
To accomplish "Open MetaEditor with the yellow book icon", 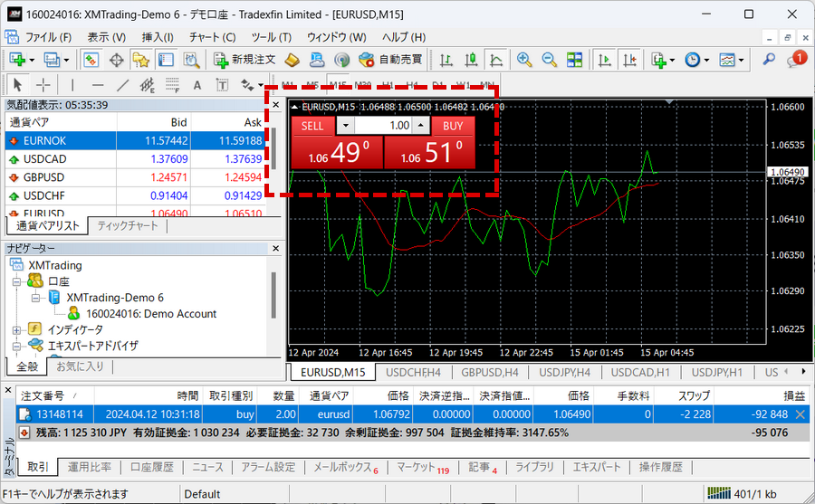I will (292, 60).
